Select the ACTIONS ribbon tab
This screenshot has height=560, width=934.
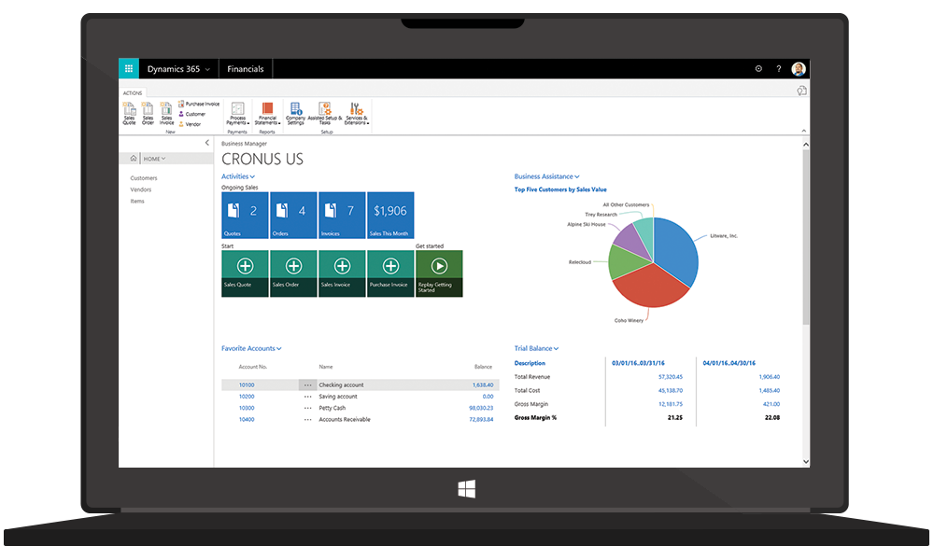[133, 92]
